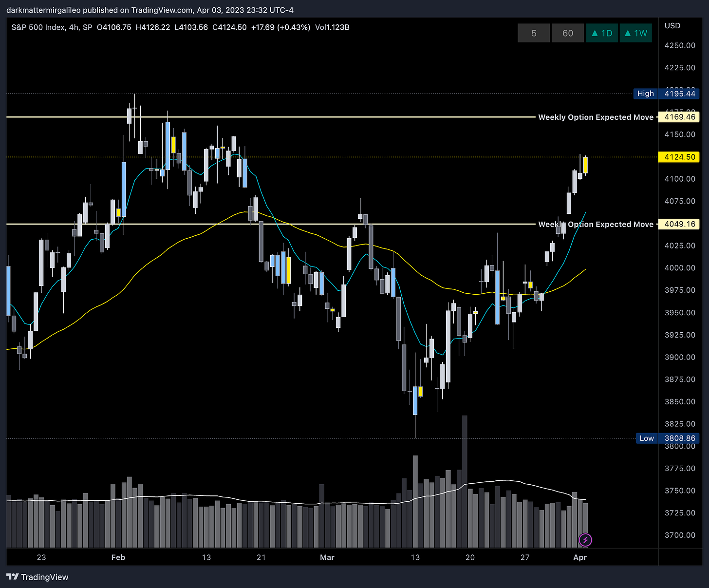Select the 5-minute timeframe button
The image size is (709, 588).
pos(534,33)
